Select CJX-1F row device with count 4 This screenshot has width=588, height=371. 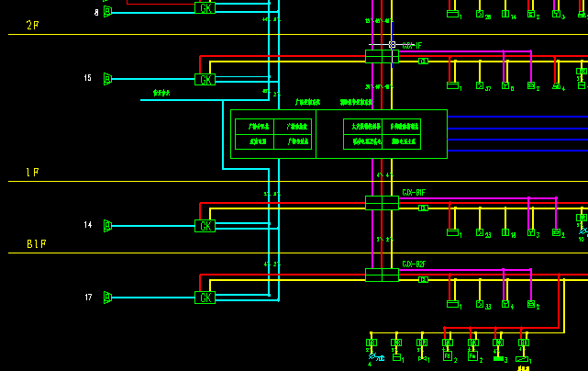pos(557,86)
